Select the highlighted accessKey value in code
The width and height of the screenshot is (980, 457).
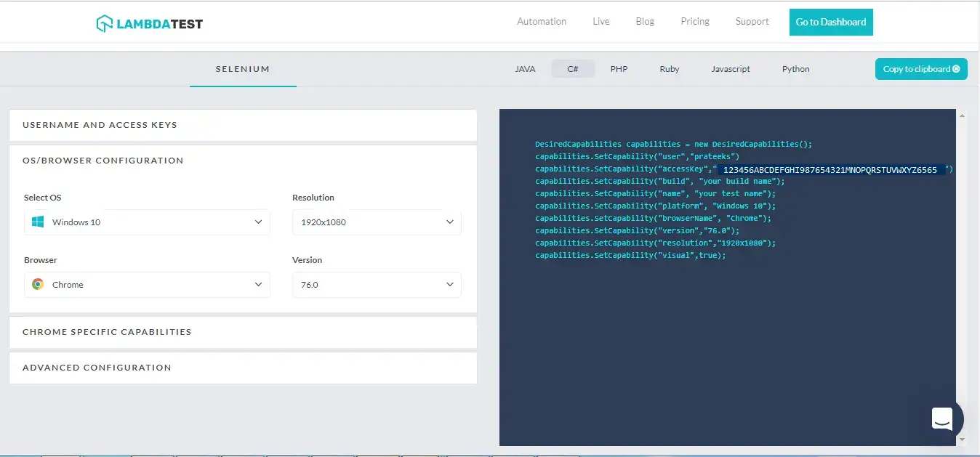829,169
